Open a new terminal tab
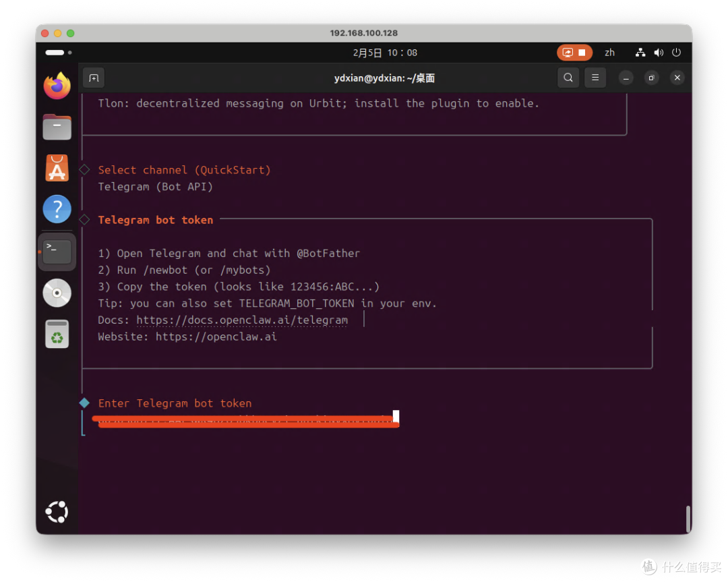This screenshot has width=728, height=582. click(94, 78)
